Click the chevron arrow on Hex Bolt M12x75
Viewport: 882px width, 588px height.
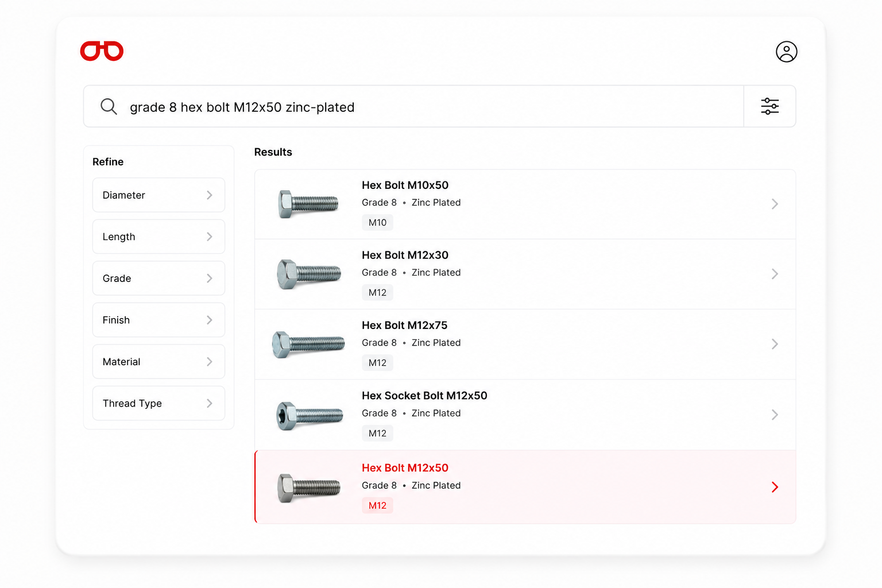click(775, 344)
